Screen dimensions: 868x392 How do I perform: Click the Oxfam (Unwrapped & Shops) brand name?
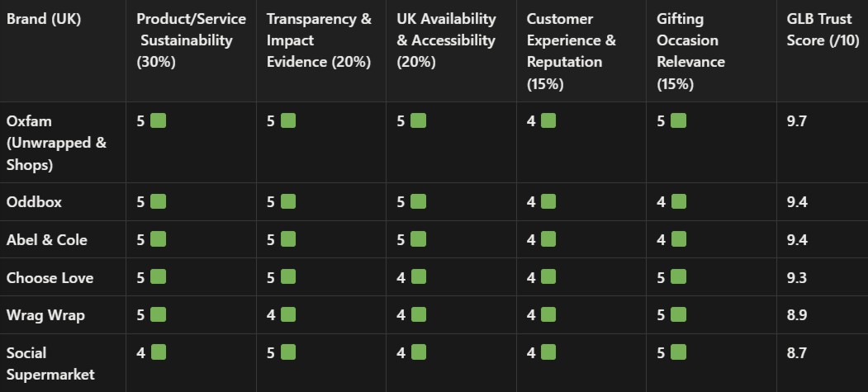point(56,143)
